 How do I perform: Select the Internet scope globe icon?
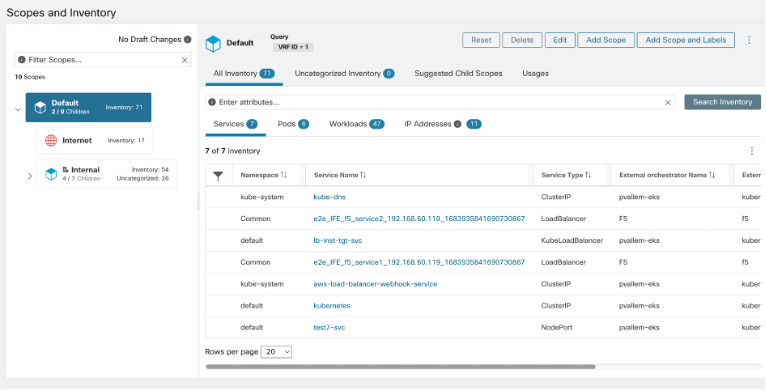click(x=51, y=141)
